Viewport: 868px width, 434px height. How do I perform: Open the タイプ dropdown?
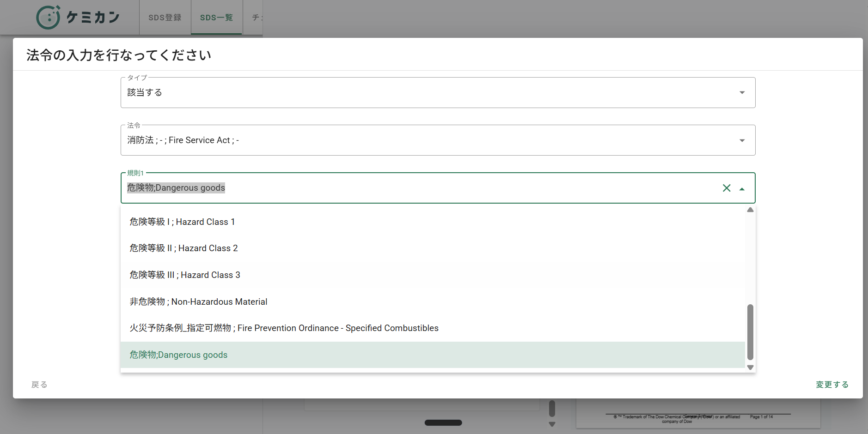438,92
